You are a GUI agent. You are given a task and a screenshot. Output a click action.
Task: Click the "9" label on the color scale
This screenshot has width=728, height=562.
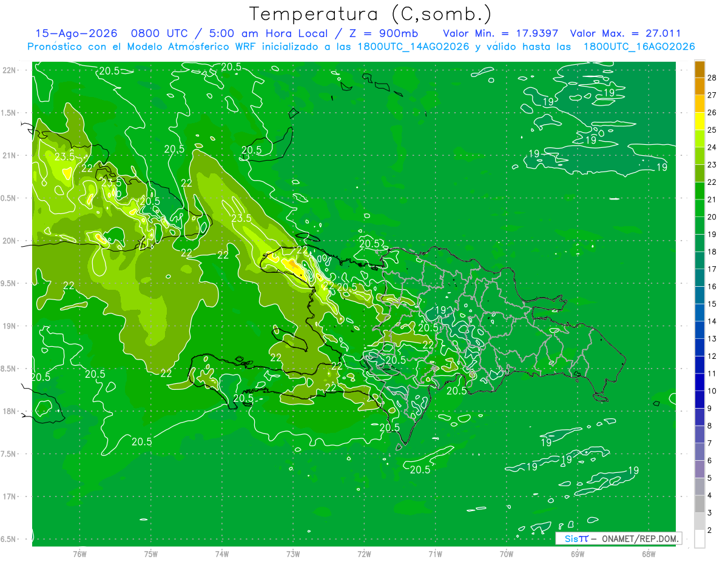click(x=710, y=409)
